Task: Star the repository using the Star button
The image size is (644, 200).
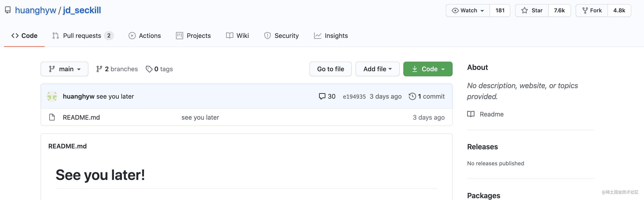Action: [x=532, y=11]
